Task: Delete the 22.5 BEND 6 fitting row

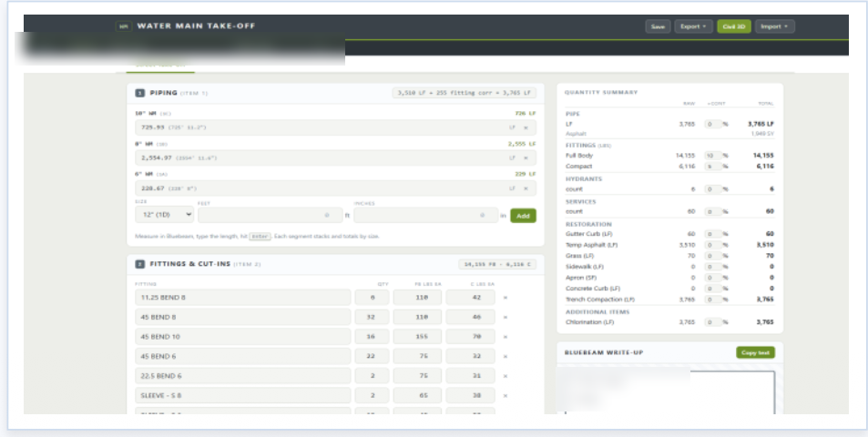Action: click(505, 376)
